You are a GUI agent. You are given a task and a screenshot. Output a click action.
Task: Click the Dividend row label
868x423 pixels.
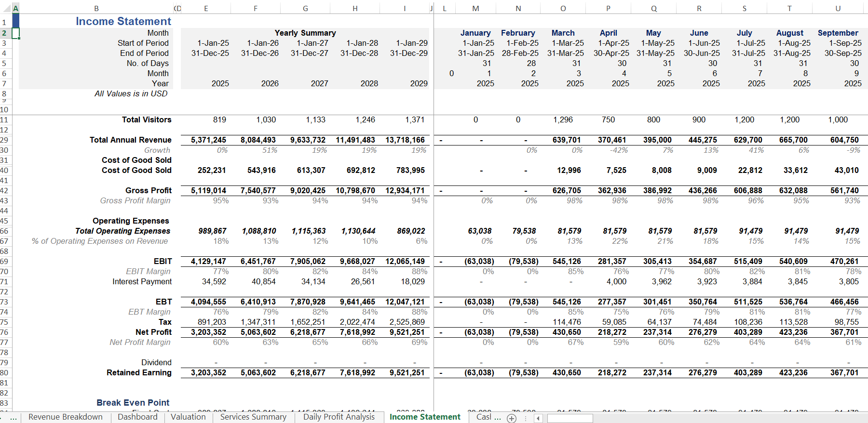156,362
